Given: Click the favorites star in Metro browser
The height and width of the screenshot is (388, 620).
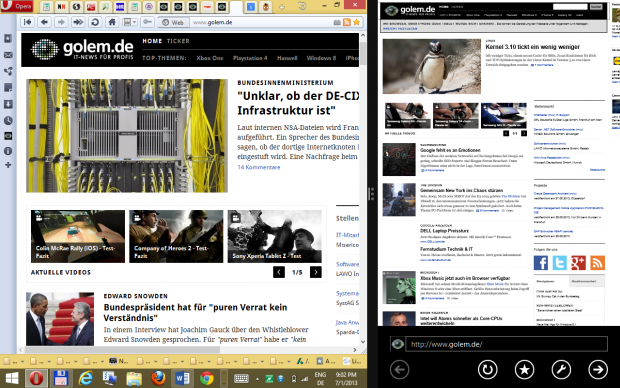Looking at the screenshot, I should tap(524, 369).
